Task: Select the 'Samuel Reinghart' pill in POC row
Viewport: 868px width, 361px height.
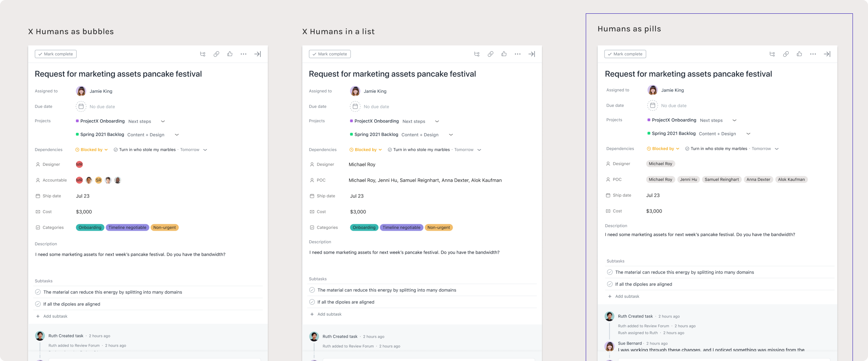Action: [721, 179]
